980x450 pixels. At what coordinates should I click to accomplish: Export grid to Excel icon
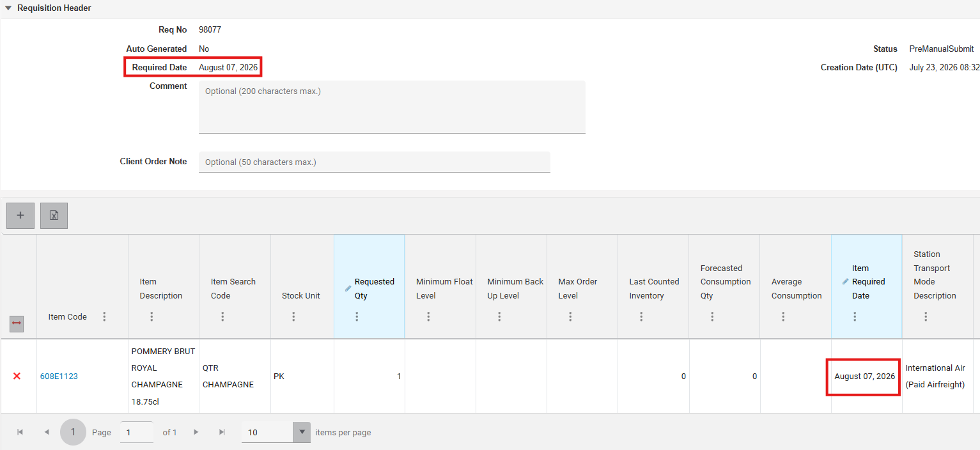coord(54,215)
